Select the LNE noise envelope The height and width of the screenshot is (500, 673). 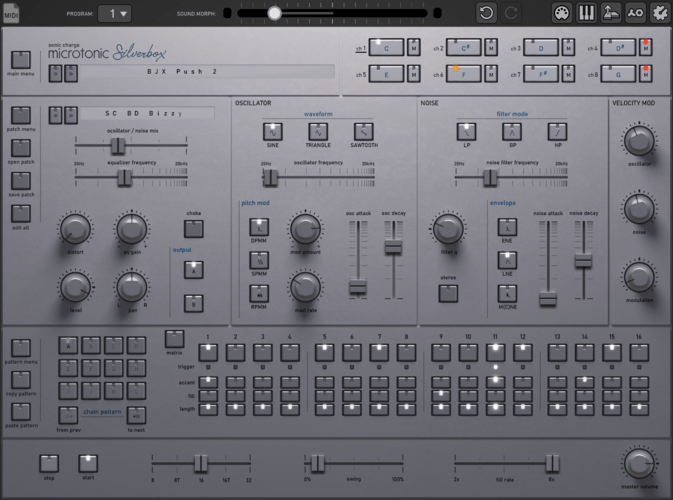point(507,260)
